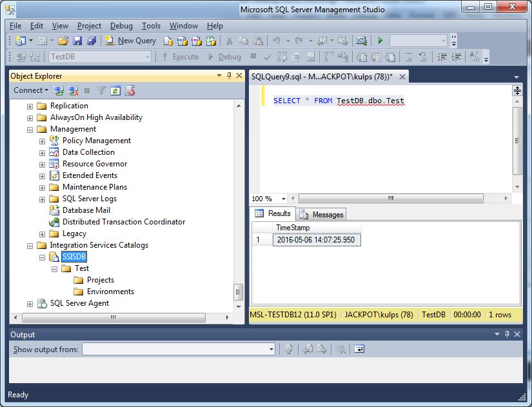This screenshot has width=532, height=407.
Task: Click Object Explorer Refresh icon
Action: pos(115,91)
